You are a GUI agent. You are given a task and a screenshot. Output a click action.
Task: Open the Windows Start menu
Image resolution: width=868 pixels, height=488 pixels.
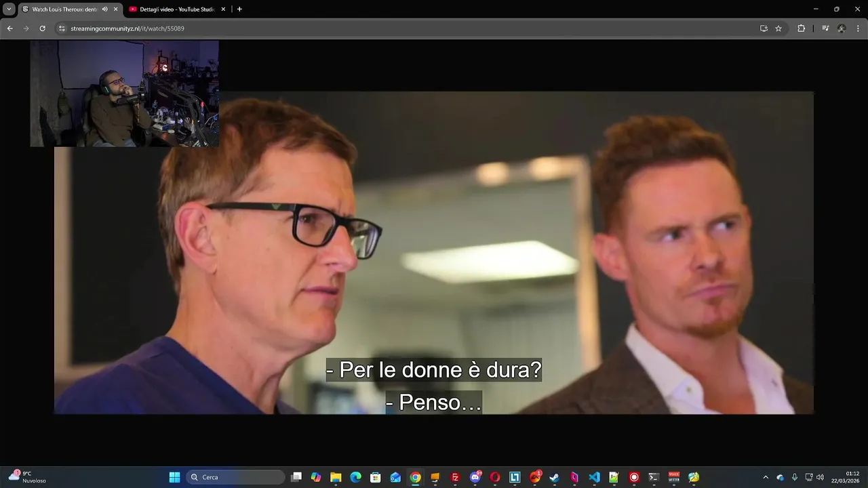coord(174,477)
